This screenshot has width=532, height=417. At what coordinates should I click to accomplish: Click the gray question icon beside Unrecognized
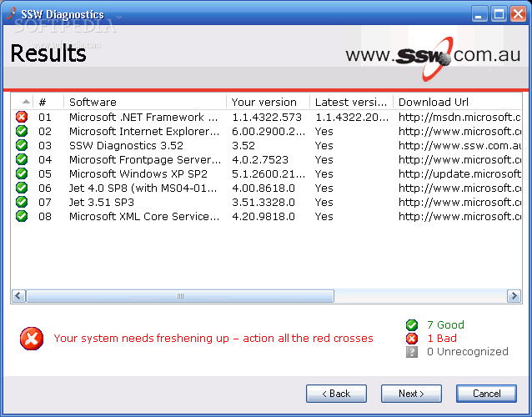click(412, 352)
